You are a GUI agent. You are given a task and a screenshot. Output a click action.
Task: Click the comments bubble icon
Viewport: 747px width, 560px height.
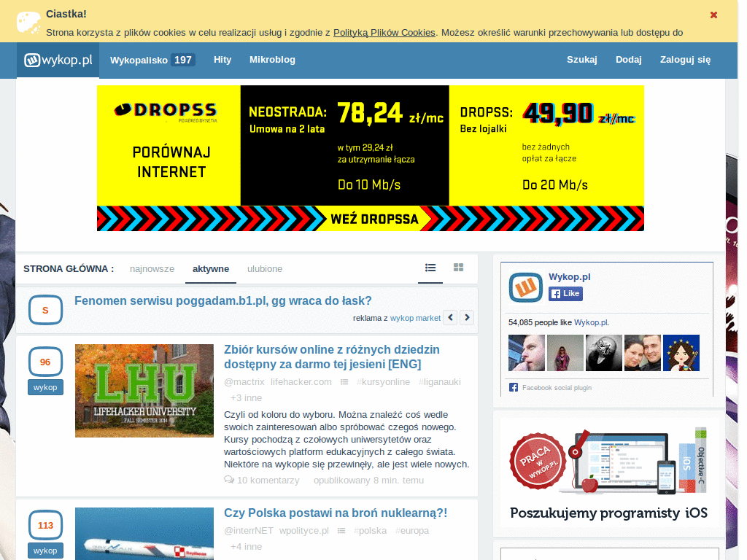pyautogui.click(x=228, y=480)
